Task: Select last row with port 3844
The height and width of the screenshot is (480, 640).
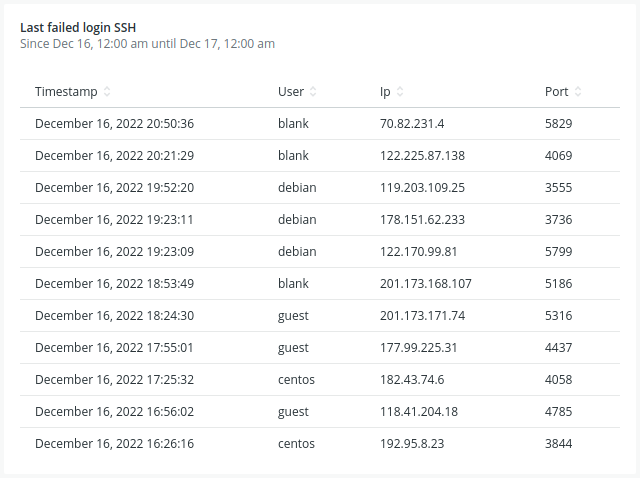Action: [x=320, y=444]
